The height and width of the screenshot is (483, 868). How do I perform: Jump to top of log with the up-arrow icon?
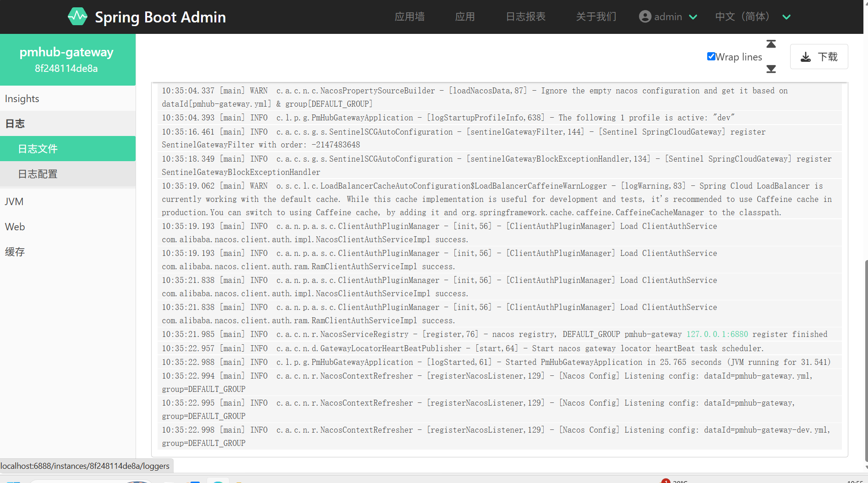tap(771, 44)
